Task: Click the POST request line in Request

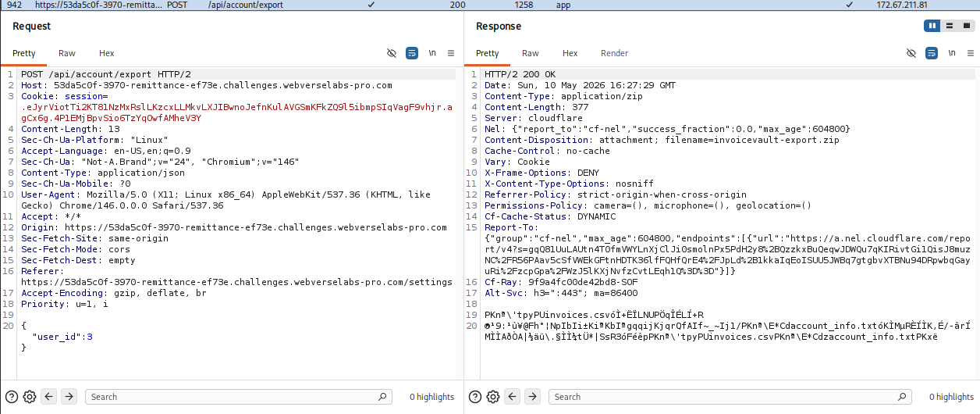Action: [106, 74]
